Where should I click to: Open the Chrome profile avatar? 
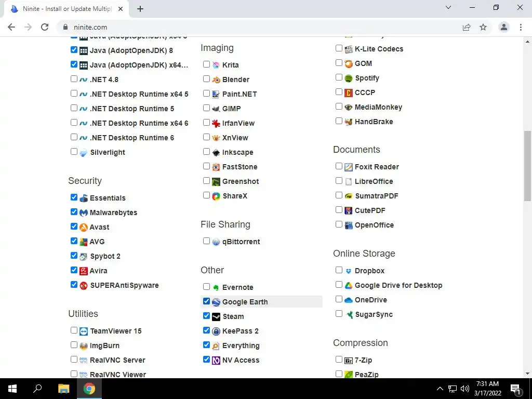click(504, 27)
